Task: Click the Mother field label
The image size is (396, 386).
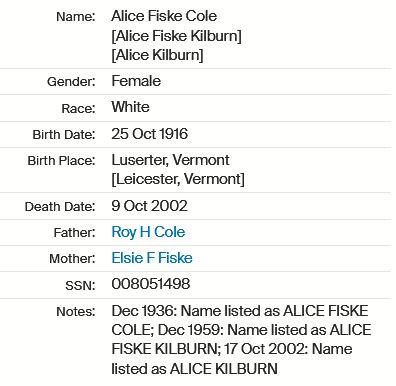Action: (x=72, y=259)
